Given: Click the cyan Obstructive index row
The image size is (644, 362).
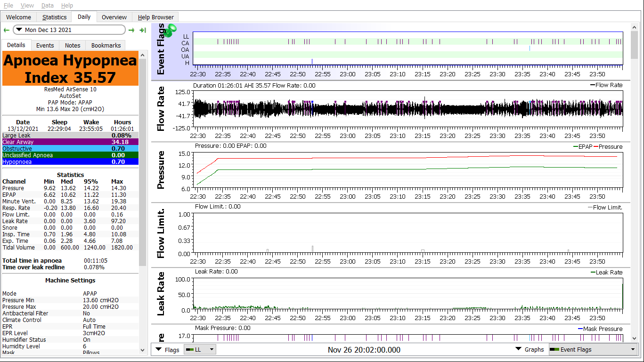Looking at the screenshot, I should point(71,148).
